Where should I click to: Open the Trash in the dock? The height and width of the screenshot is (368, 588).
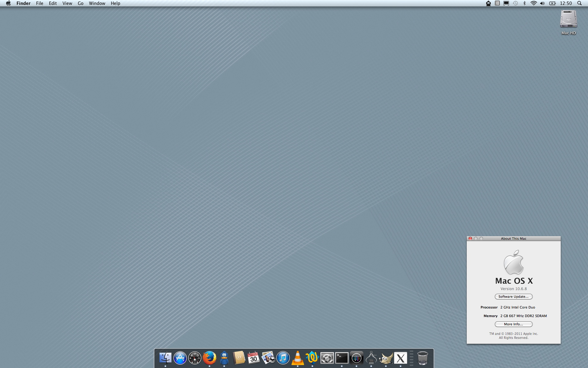[423, 358]
